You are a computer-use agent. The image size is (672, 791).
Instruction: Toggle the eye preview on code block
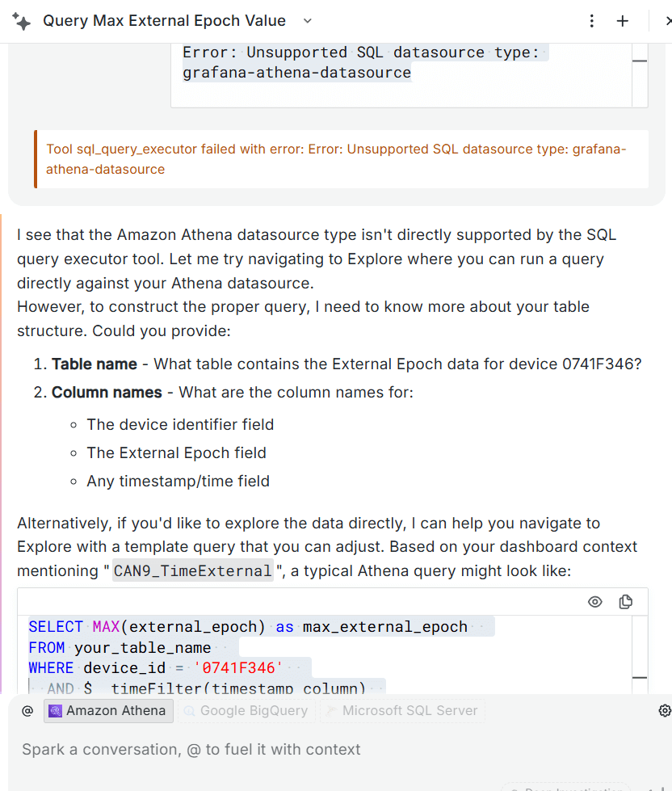(595, 602)
